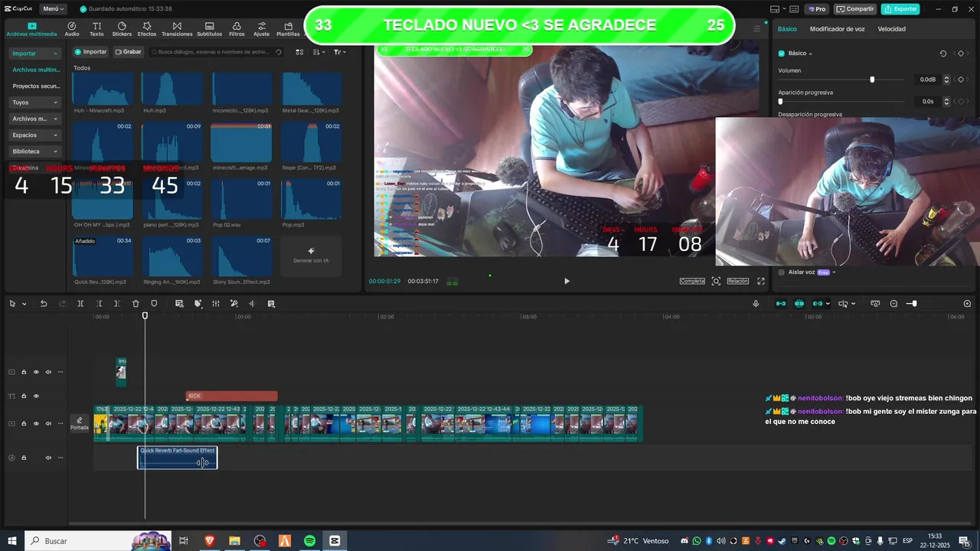Open the Transiciones panel
Viewport: 980px width, 551px height.
coord(177,30)
